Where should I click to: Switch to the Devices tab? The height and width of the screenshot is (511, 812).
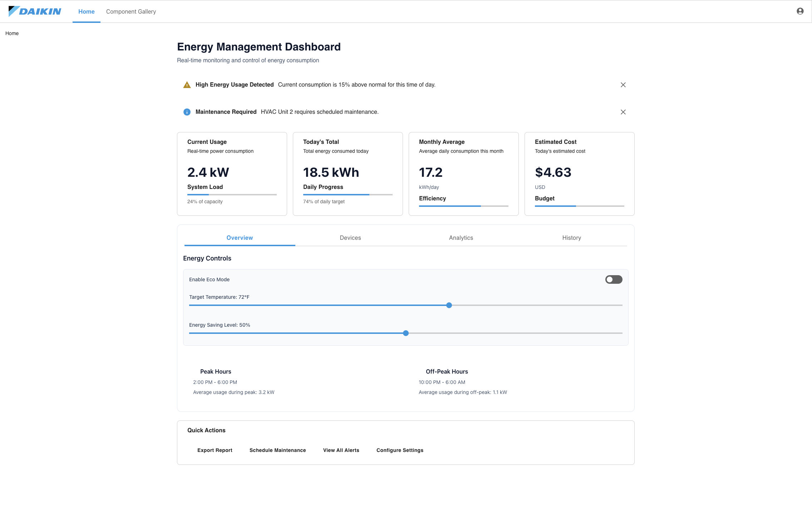click(x=350, y=238)
